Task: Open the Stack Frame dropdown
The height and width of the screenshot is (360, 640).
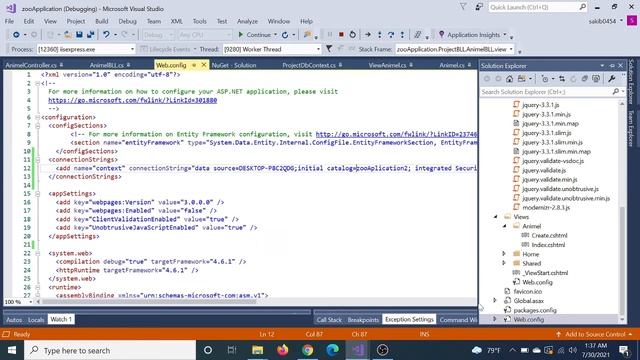Action: (455, 49)
